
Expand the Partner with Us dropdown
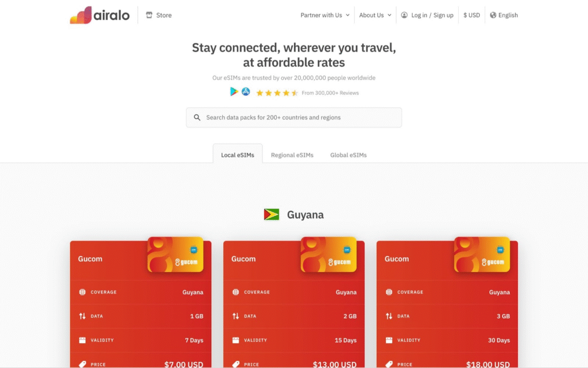(324, 16)
